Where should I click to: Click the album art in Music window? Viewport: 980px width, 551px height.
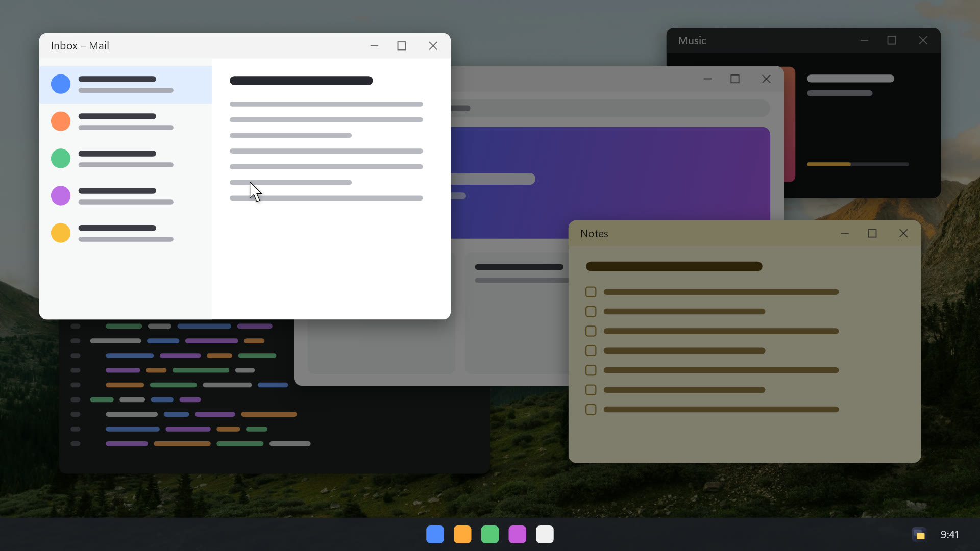(790, 124)
